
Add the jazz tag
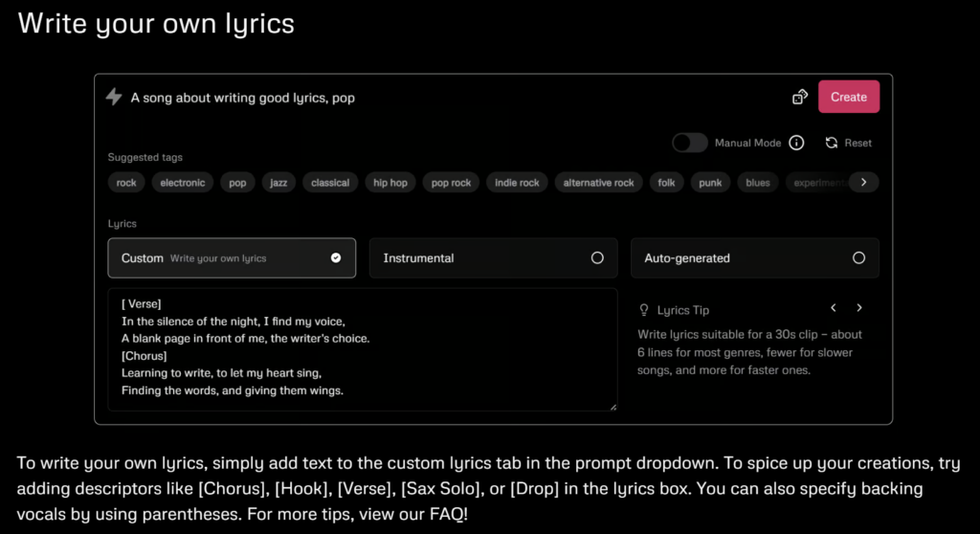coord(278,183)
